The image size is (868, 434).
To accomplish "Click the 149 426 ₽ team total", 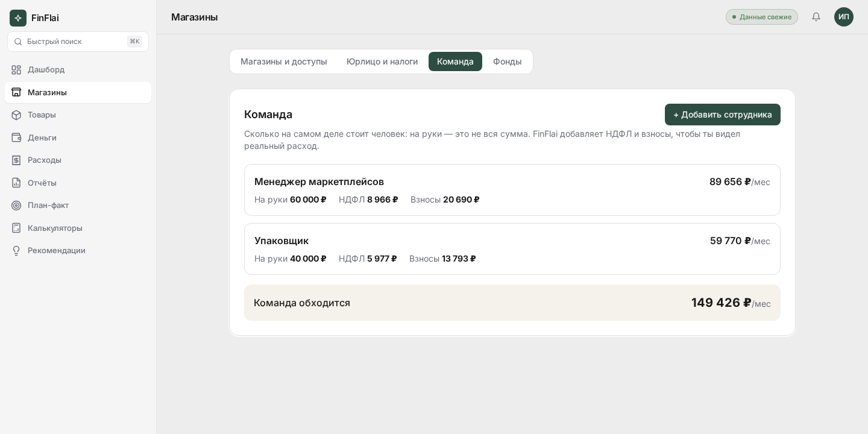I will coord(731,303).
